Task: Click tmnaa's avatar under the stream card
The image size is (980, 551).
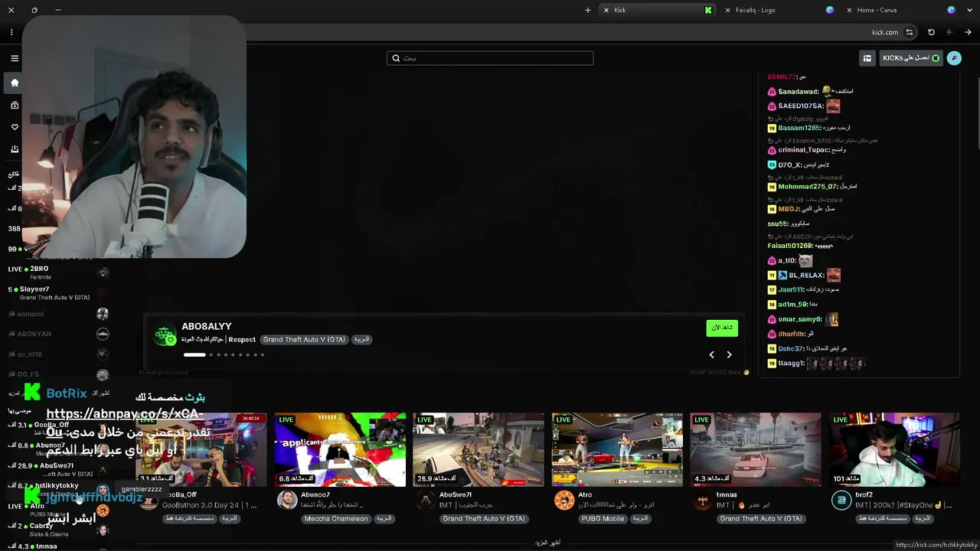Action: (702, 500)
